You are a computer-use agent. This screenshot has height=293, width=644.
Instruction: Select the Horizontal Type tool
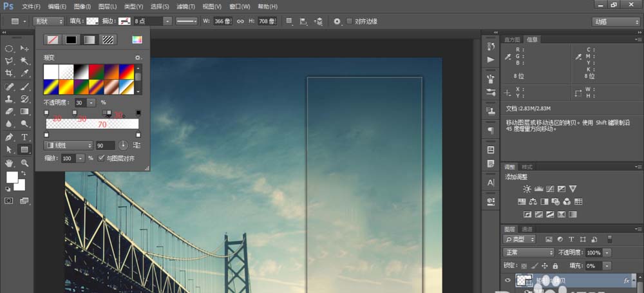tap(24, 137)
